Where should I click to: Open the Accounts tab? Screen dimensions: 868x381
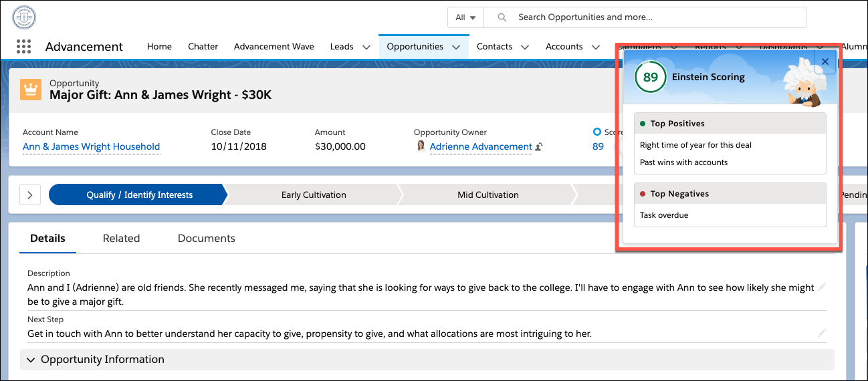click(564, 46)
